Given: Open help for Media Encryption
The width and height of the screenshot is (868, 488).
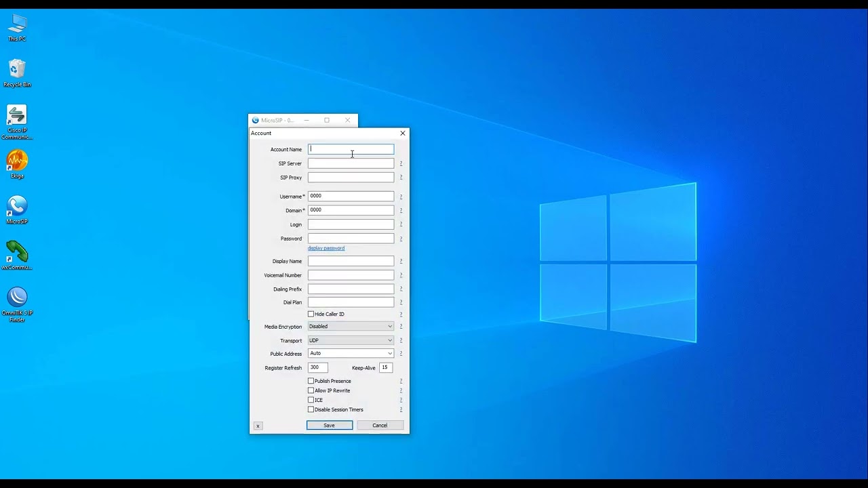Looking at the screenshot, I should point(401,327).
